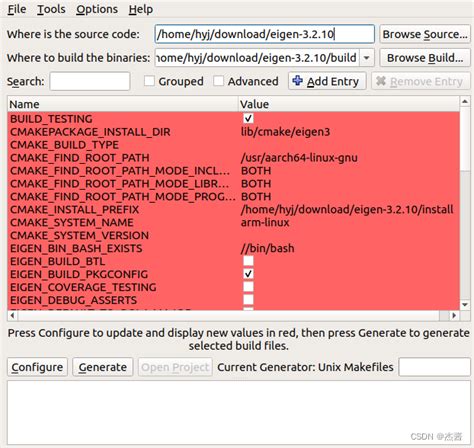Open the File menu
Viewport: 474px width, 448px height.
click(17, 9)
